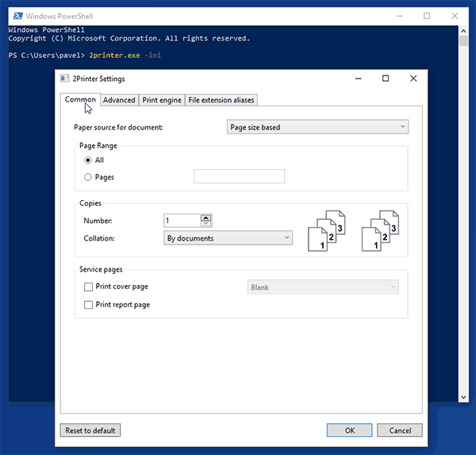Click the 'Collation:' label

99,238
